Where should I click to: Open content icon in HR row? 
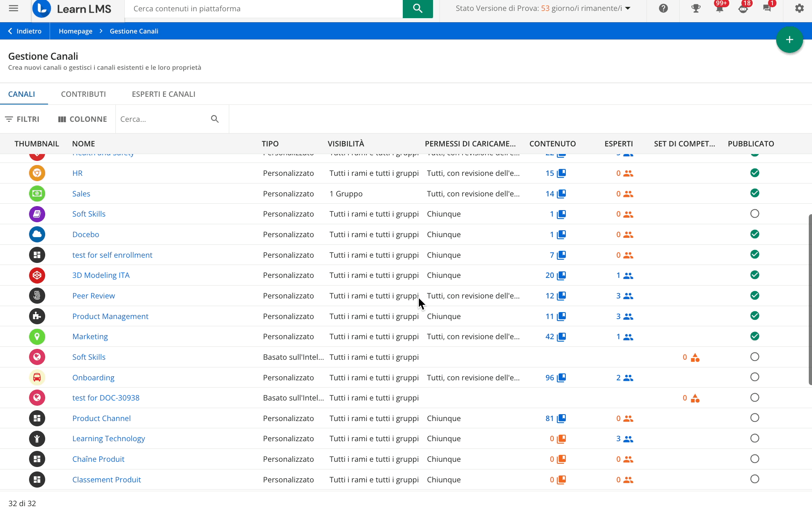pyautogui.click(x=561, y=173)
